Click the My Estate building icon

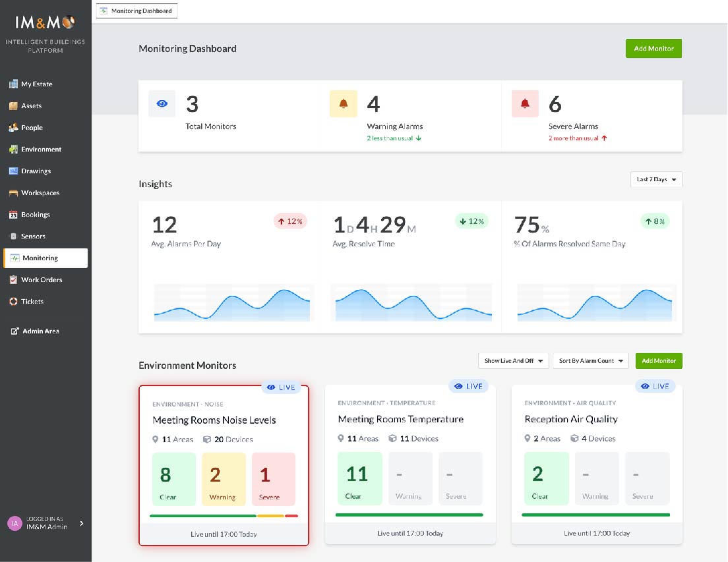point(13,84)
